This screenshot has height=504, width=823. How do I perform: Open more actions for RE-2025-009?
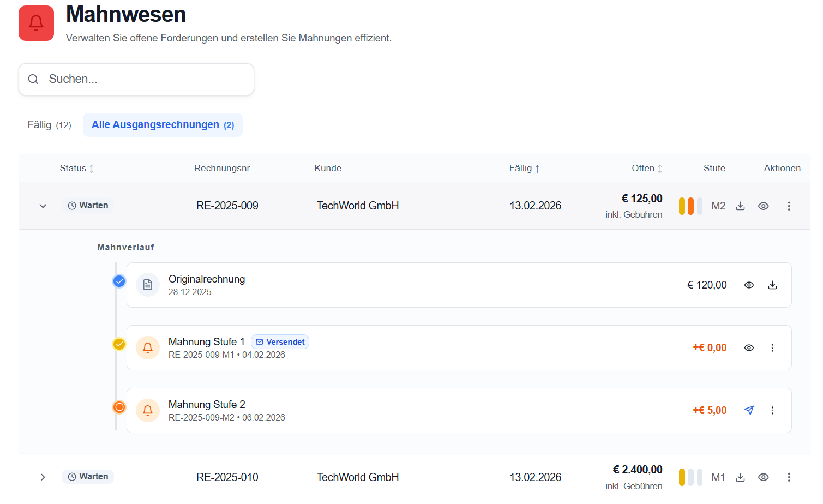coord(789,206)
